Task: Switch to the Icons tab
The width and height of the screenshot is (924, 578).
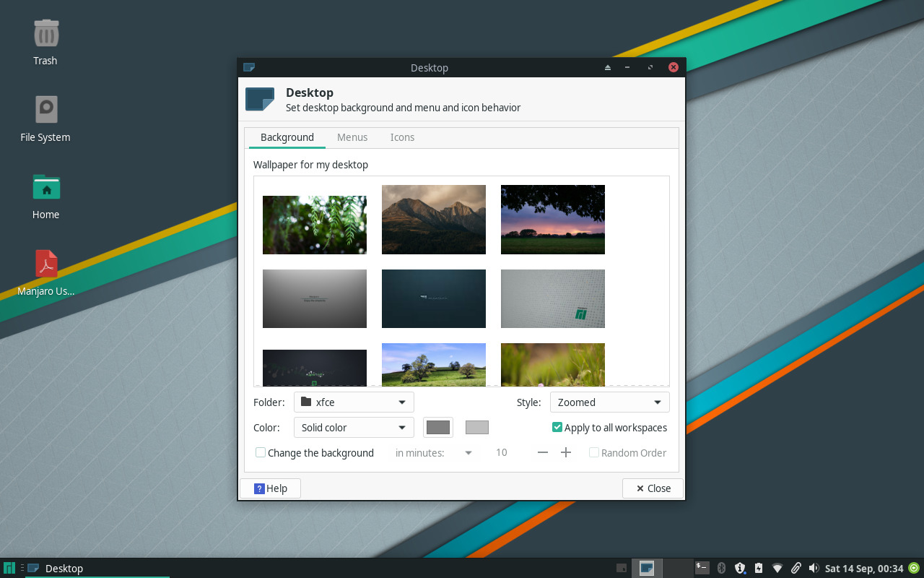Action: coord(402,137)
